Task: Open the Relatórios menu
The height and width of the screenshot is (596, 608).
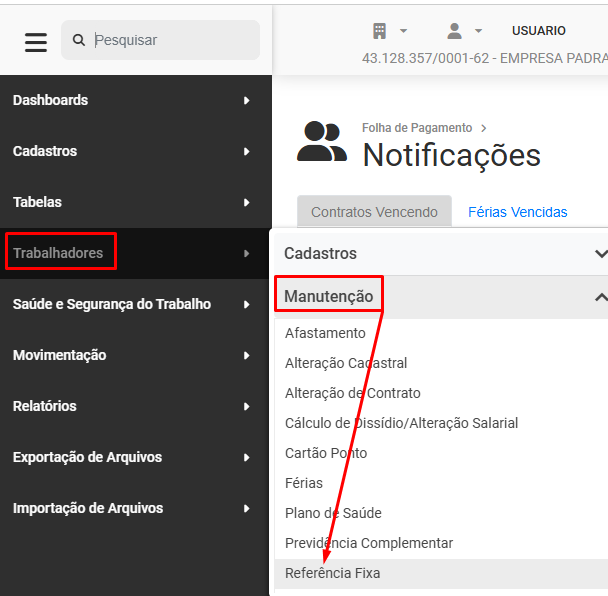Action: click(x=45, y=406)
